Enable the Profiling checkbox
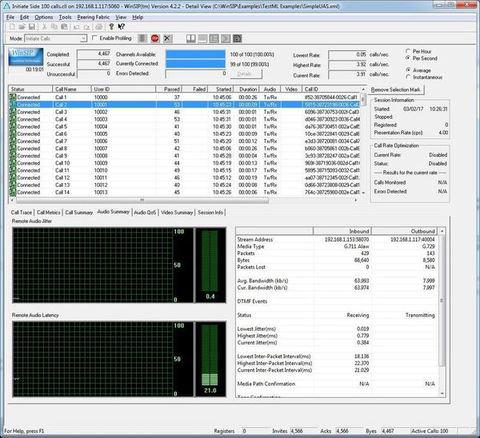Viewport: 480px width, 438px height. coord(95,38)
